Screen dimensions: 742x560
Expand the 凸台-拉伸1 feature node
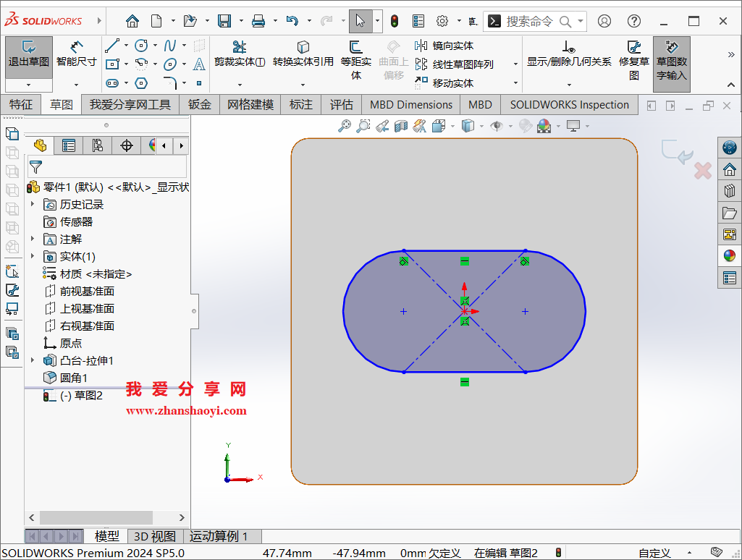pos(32,360)
